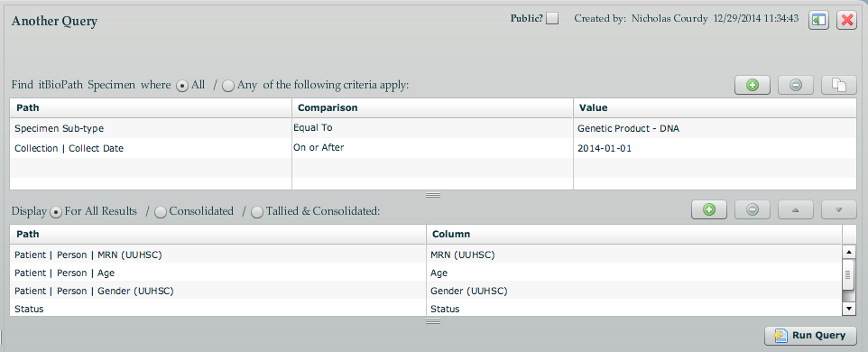Delete query using the red X icon

click(846, 20)
